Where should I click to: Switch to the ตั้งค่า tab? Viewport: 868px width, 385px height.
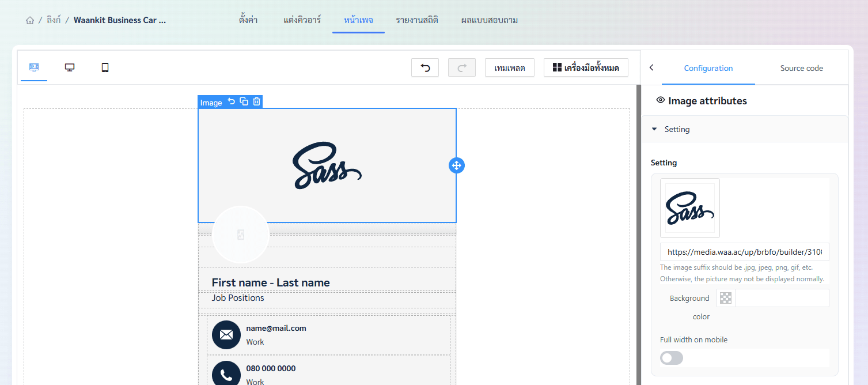(248, 20)
